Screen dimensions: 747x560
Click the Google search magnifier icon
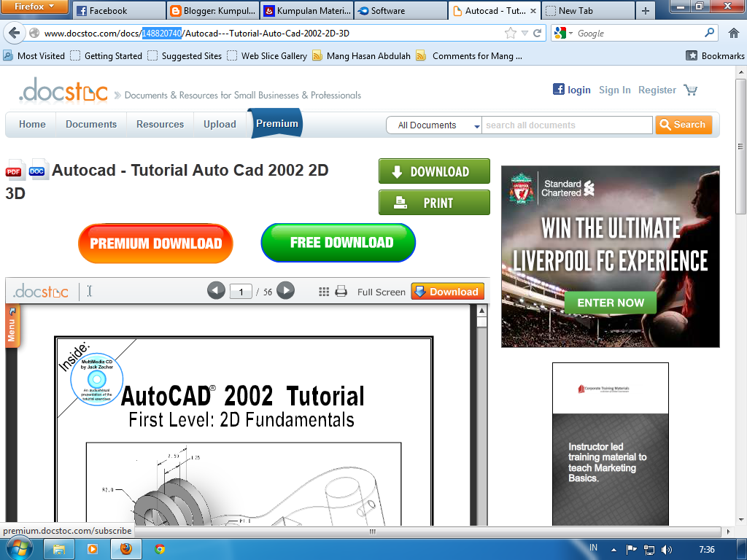[709, 33]
